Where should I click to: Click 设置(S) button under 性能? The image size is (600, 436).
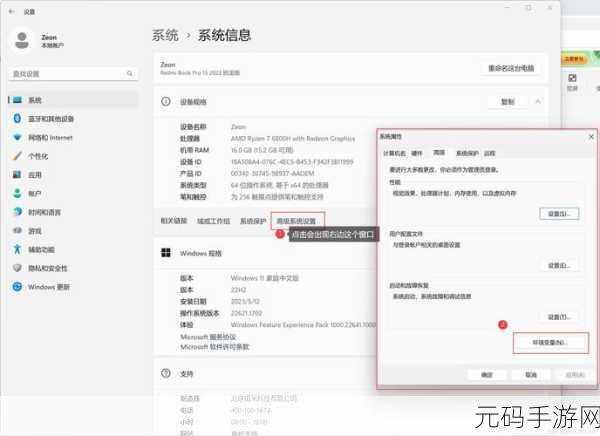pos(559,214)
